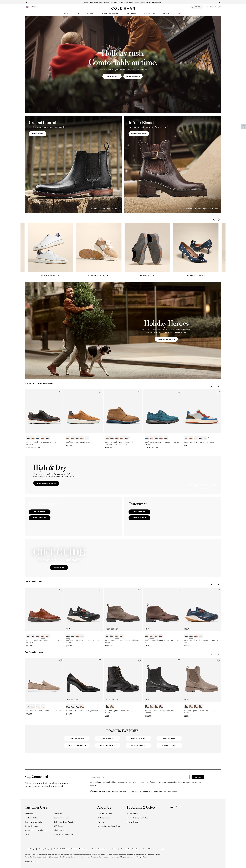Click Shop Women's on the hero banner
This screenshot has width=246, height=868.
(x=133, y=77)
